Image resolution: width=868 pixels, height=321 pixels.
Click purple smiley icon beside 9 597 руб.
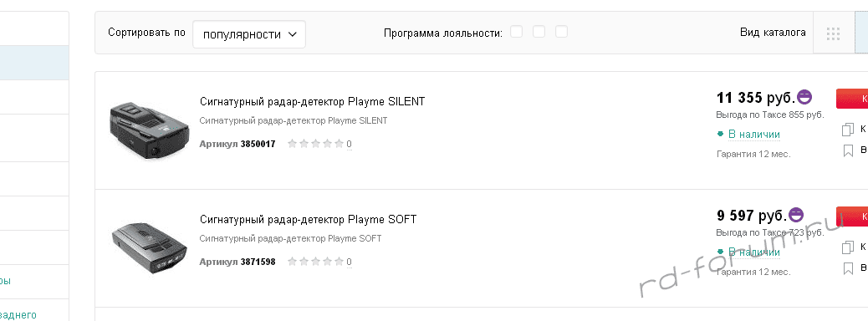pyautogui.click(x=795, y=215)
